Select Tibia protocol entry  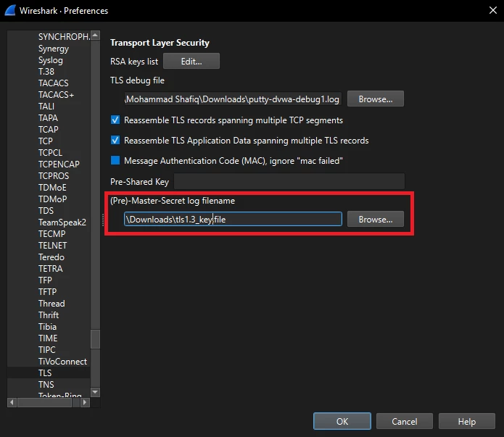(x=47, y=327)
